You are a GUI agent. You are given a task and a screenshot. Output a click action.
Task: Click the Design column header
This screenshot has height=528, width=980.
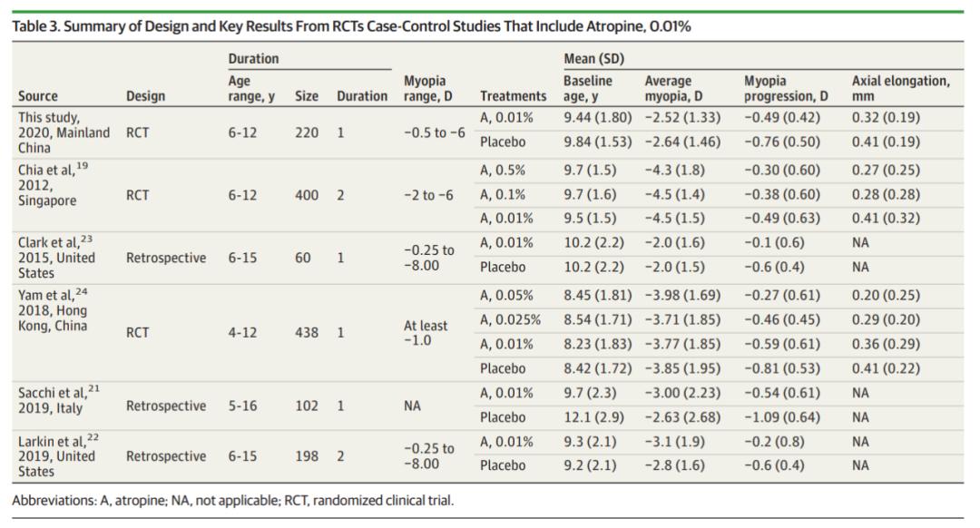tap(145, 96)
